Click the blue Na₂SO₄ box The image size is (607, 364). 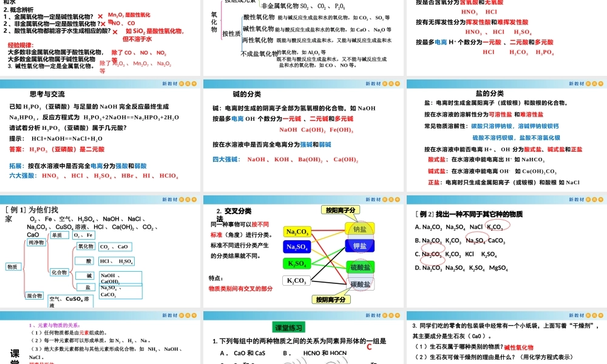click(297, 247)
